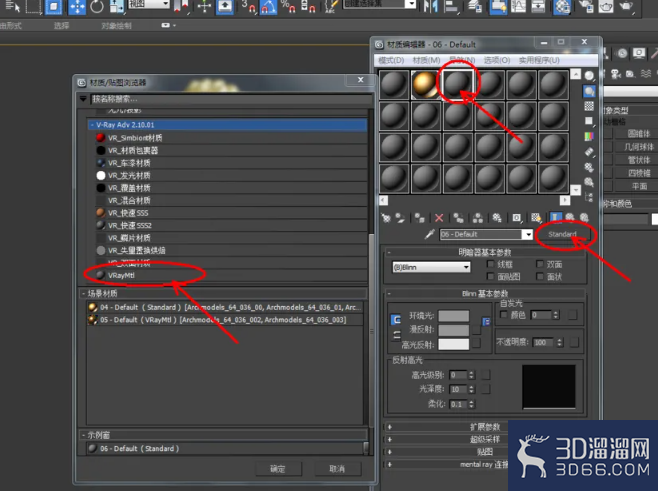
Task: Click the 环境光 ambient color swatch
Action: click(454, 316)
